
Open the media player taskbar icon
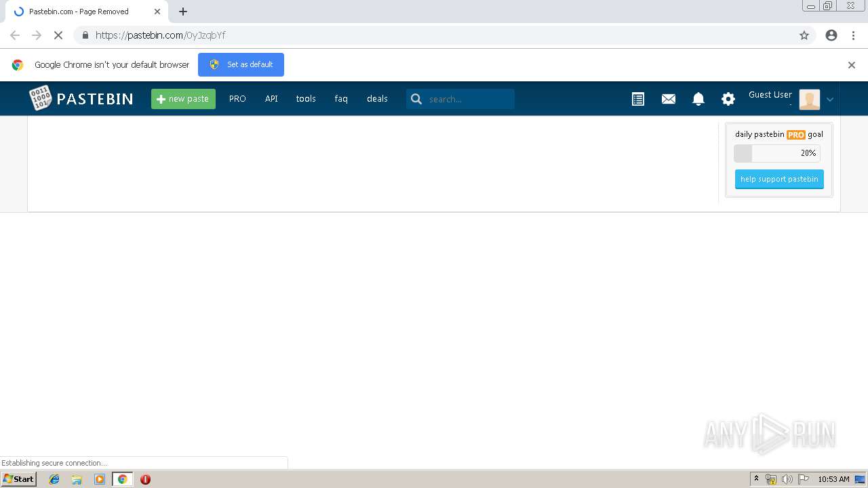coord(100,479)
